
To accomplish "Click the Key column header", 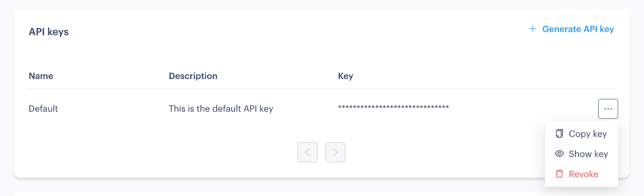I will tap(346, 76).
